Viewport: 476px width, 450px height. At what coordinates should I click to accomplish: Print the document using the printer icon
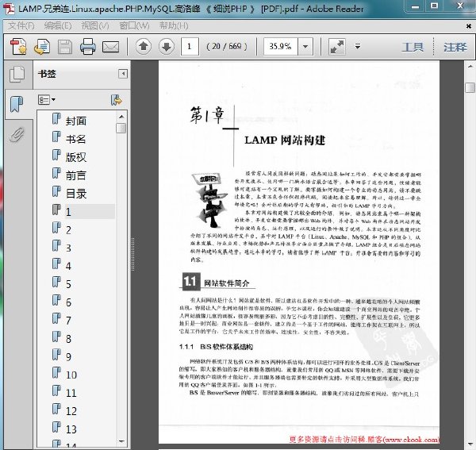tap(88, 47)
